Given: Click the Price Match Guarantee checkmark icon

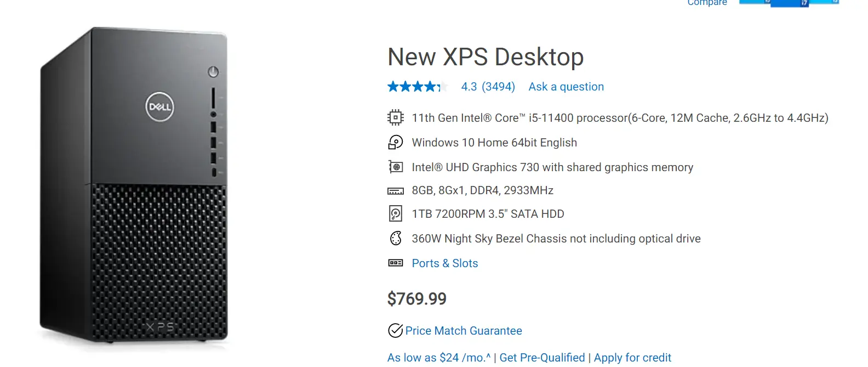Looking at the screenshot, I should [395, 330].
